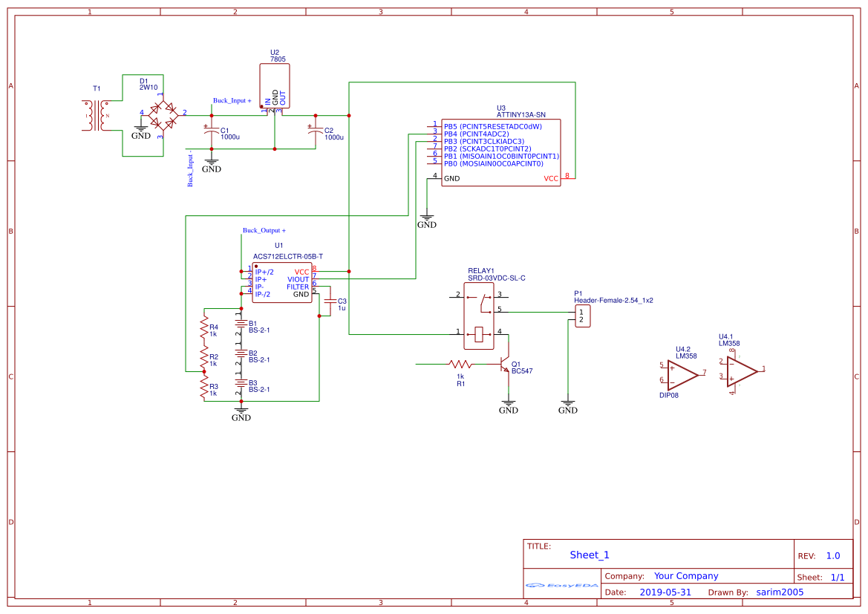Click the Sheet_1 title text
This screenshot has height=614, width=868.
click(x=590, y=555)
